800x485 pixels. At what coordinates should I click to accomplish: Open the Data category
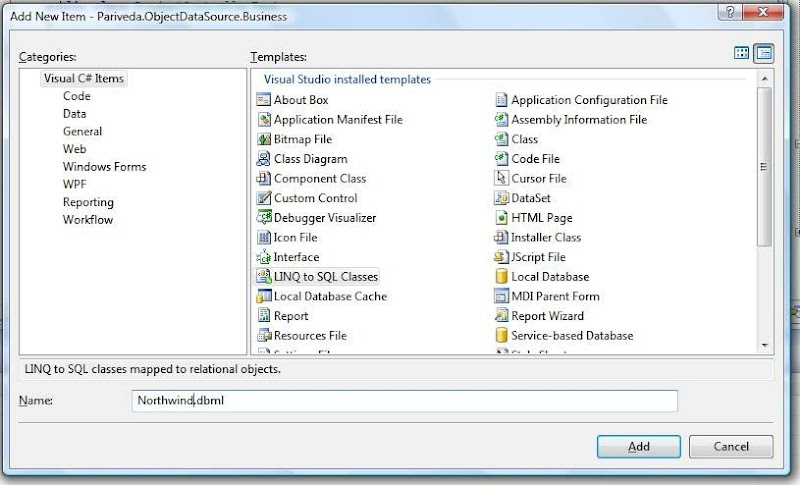click(x=74, y=114)
